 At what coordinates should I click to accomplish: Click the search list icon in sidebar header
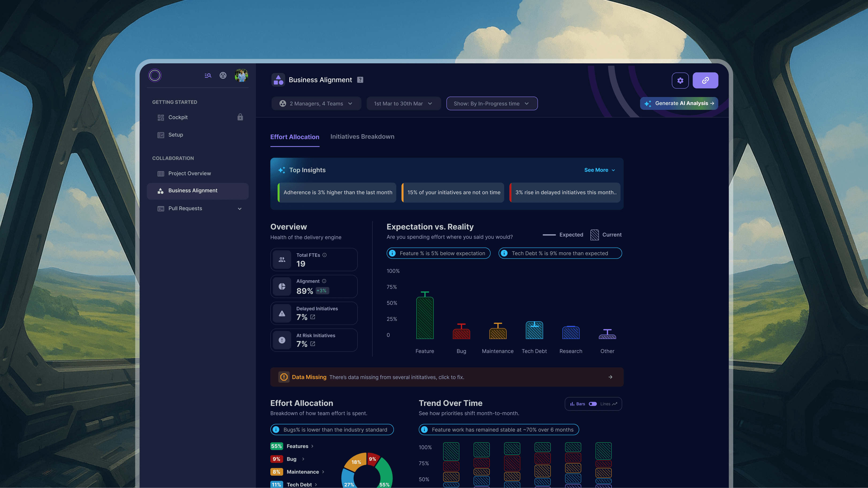point(208,75)
